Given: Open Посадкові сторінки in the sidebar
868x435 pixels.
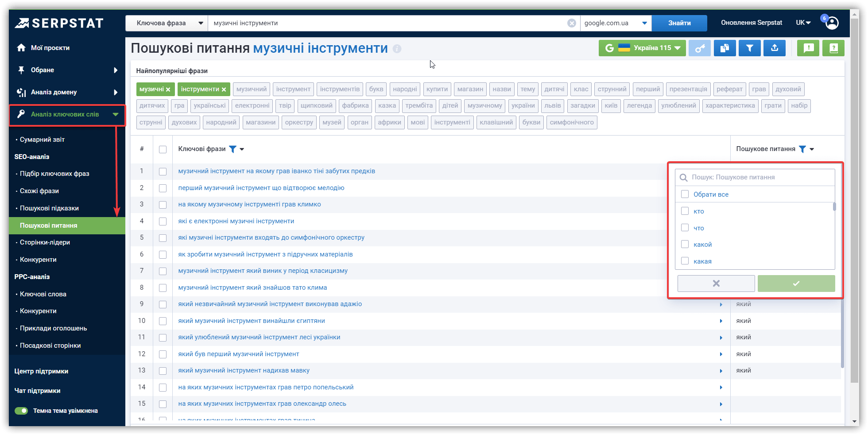Looking at the screenshot, I should (50, 346).
